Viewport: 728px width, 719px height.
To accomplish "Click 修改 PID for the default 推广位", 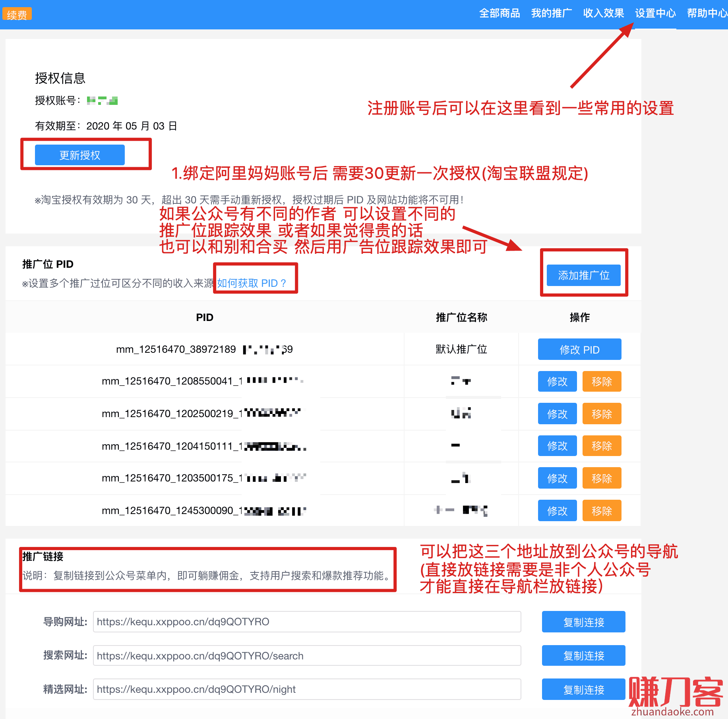I will coord(579,350).
